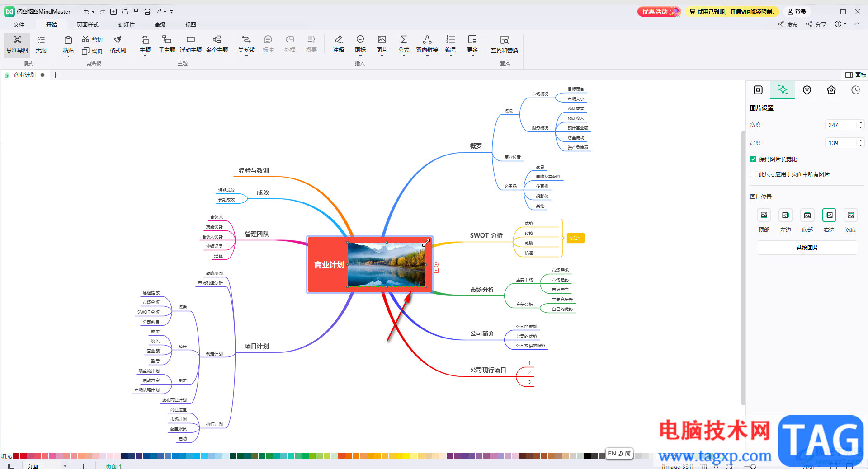Open a file via folder icon

pos(125,12)
